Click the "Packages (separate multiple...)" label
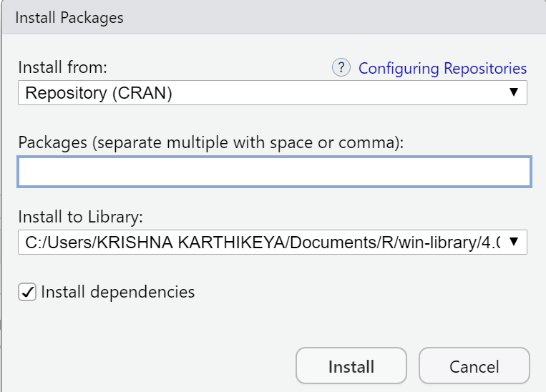The width and height of the screenshot is (546, 392). [x=211, y=142]
